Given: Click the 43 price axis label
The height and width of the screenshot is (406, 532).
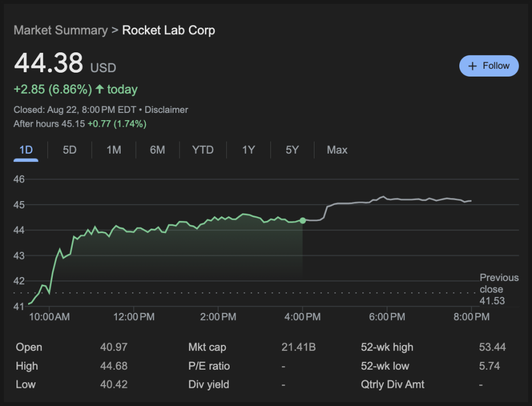Looking at the screenshot, I should (x=19, y=256).
